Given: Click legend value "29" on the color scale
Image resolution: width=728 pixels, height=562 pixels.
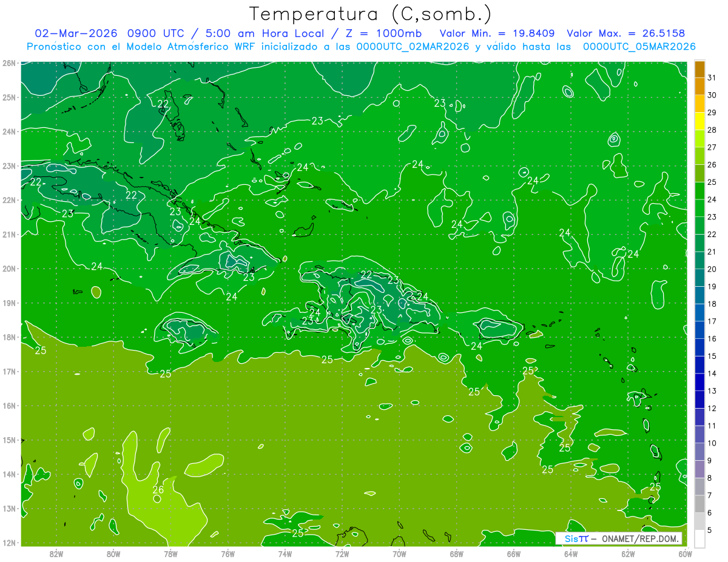Looking at the screenshot, I should 712,113.
